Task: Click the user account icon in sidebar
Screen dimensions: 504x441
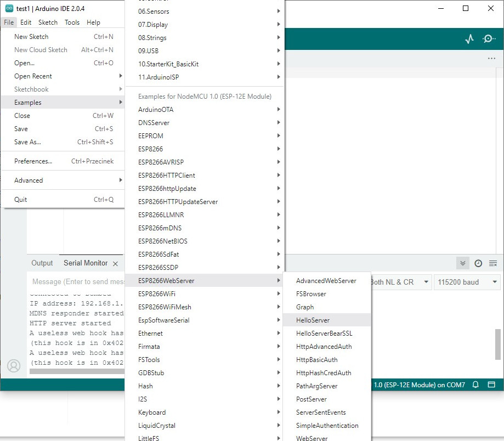Action: pos(14,365)
